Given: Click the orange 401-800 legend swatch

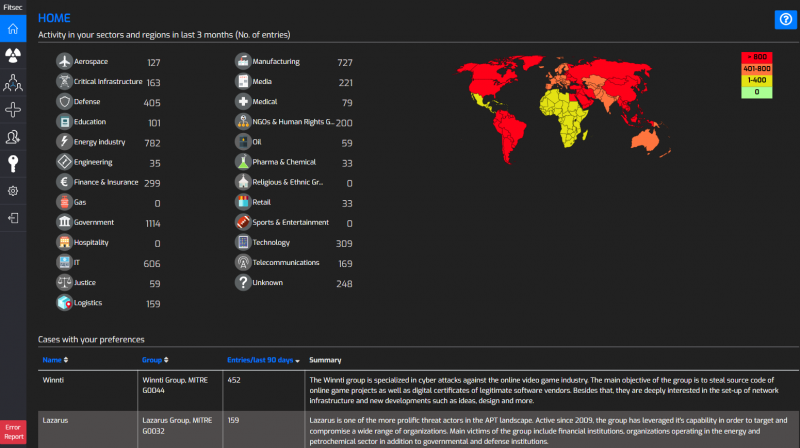Looking at the screenshot, I should click(x=757, y=68).
